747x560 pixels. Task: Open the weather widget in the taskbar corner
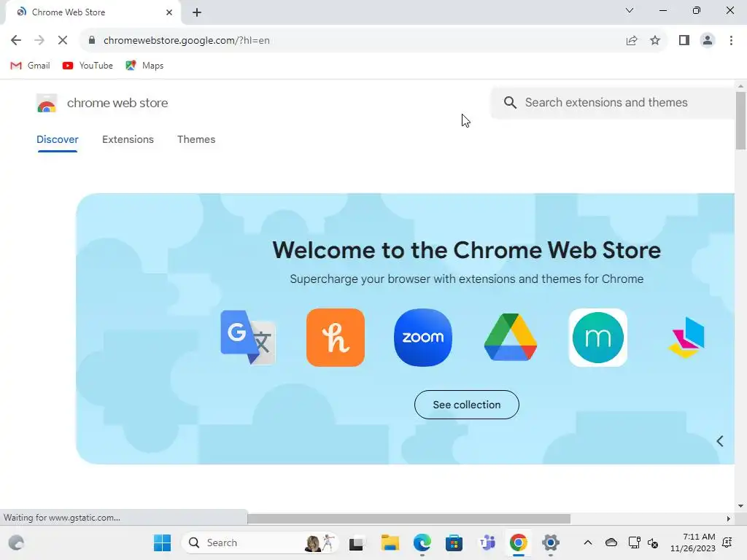(16, 542)
